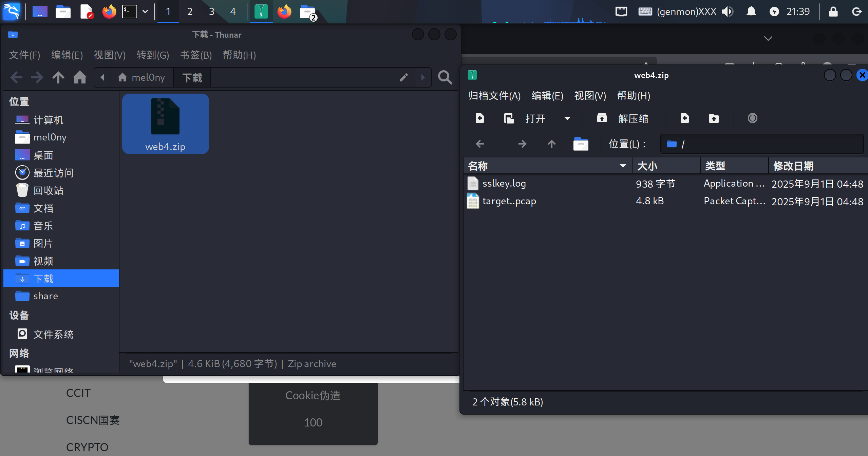Expand the 打开 dropdown arrow
This screenshot has width=868, height=456.
click(567, 118)
